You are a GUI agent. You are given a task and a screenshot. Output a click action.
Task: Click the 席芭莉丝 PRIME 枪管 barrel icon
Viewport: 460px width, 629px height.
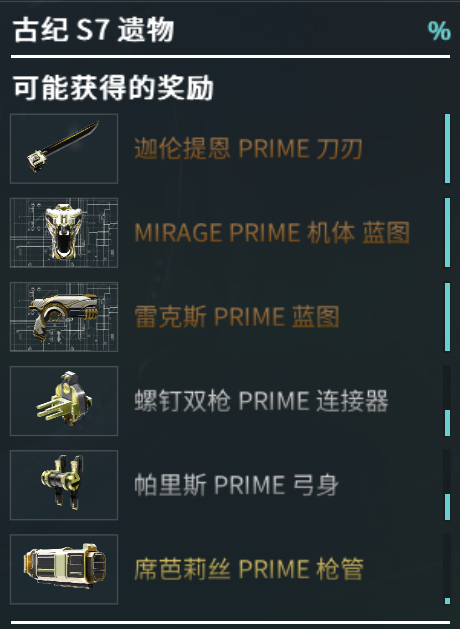(64, 569)
